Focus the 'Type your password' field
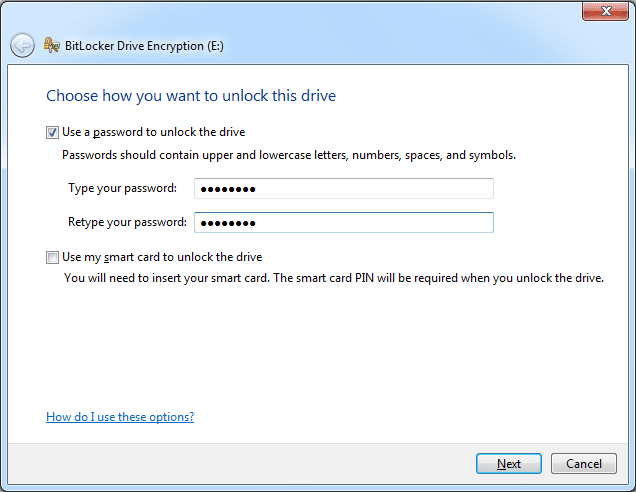This screenshot has height=492, width=636. (343, 189)
